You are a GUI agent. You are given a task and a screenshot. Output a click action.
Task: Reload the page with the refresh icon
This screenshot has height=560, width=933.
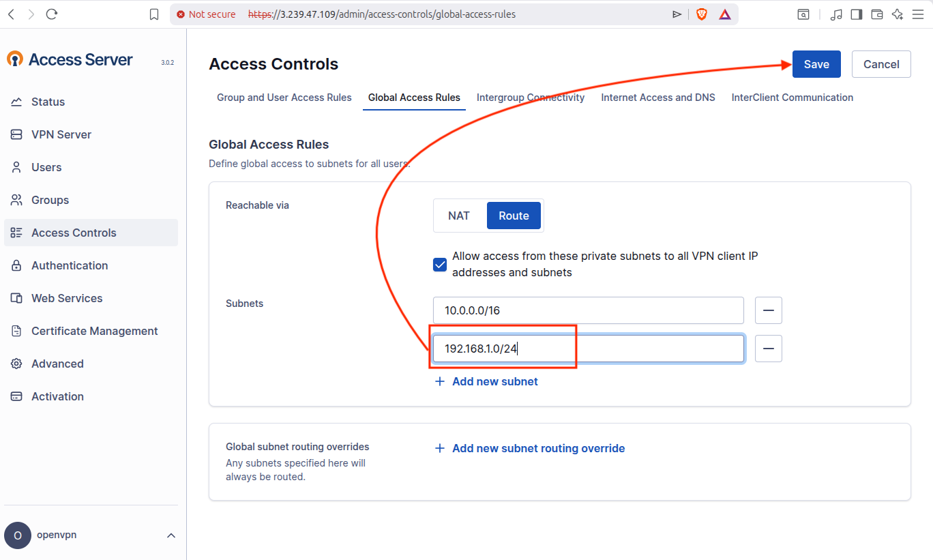[x=51, y=14]
